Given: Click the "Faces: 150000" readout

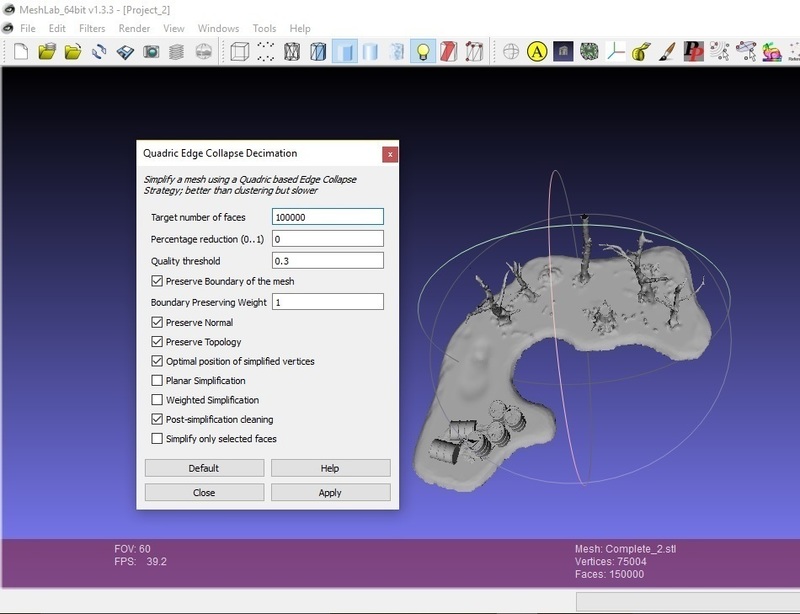Looking at the screenshot, I should coord(609,575).
